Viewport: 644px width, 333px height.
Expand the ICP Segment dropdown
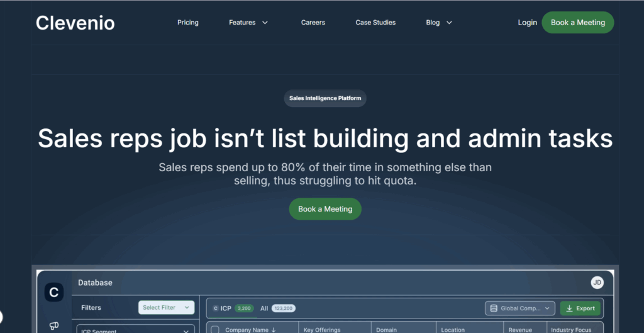click(x=136, y=329)
